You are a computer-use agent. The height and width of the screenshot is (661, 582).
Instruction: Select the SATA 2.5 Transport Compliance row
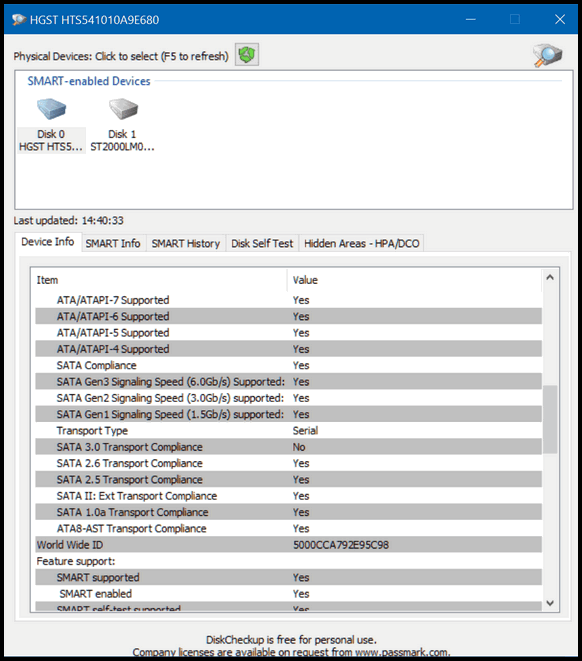click(288, 480)
